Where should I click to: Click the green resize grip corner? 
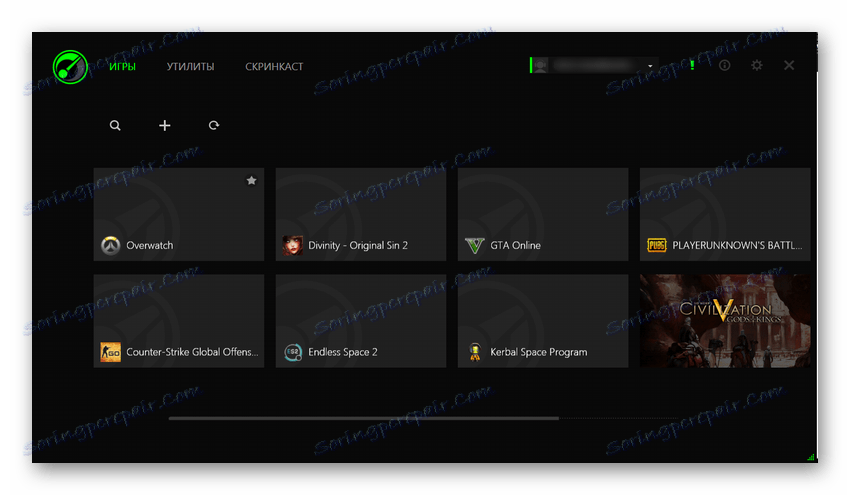click(x=812, y=457)
